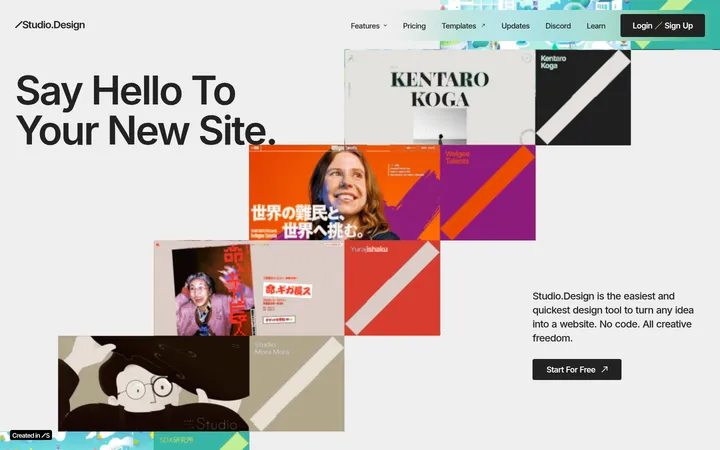Open the Learn page

[596, 26]
